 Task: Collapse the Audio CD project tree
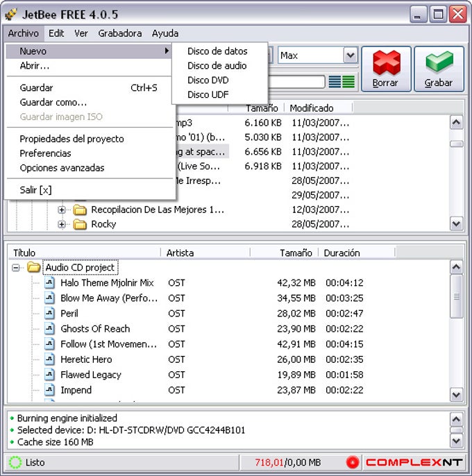15,267
